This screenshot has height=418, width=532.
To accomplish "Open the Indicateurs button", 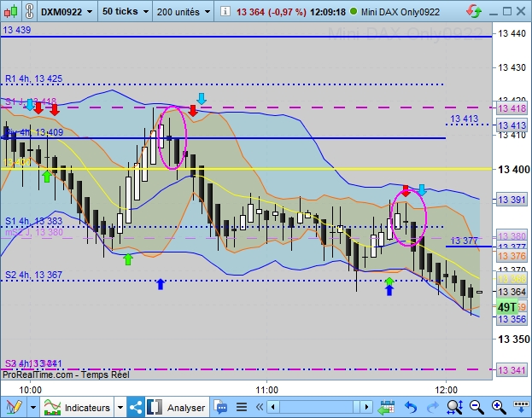I will 78,407.
